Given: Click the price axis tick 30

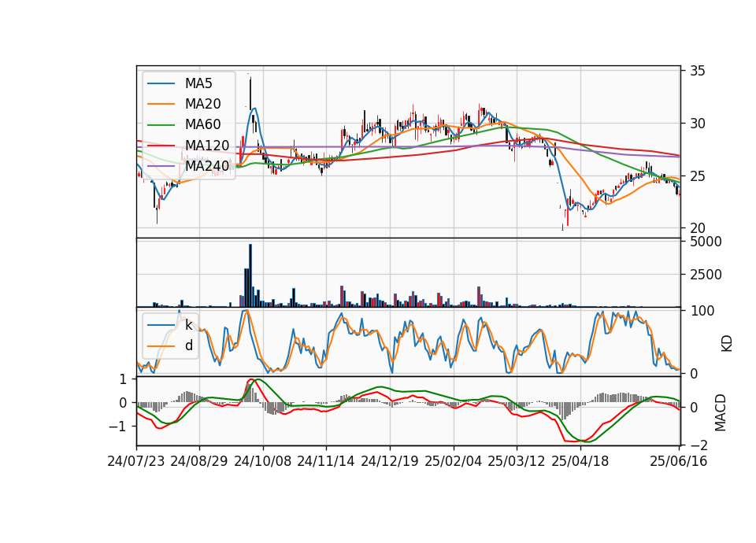Looking at the screenshot, I should tap(698, 124).
